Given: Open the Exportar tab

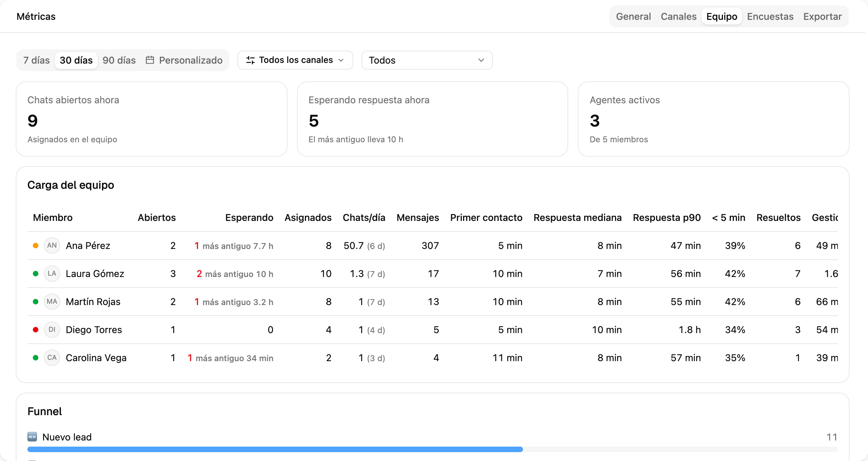Looking at the screenshot, I should 822,16.
